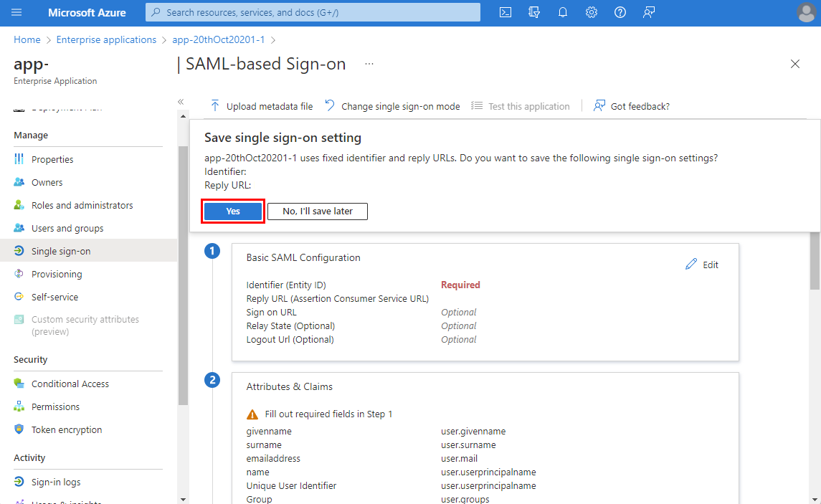Click the Users and groups icon
This screenshot has height=504, width=821.
coord(19,228)
